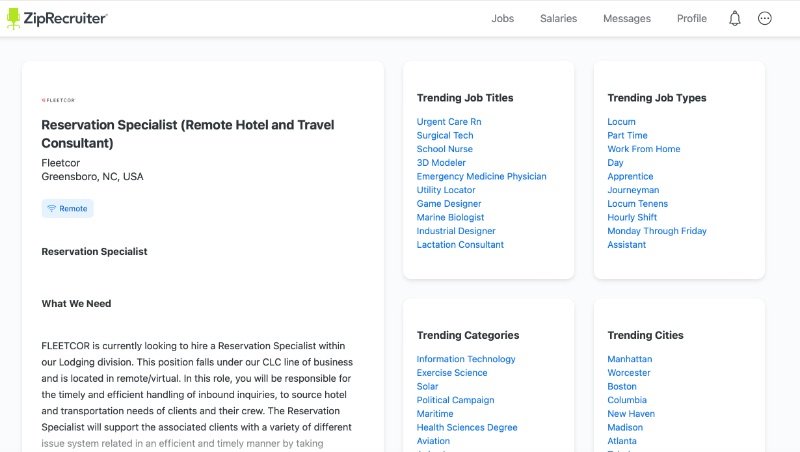The image size is (800, 452).
Task: Click the Trending Cities heading
Action: (645, 335)
